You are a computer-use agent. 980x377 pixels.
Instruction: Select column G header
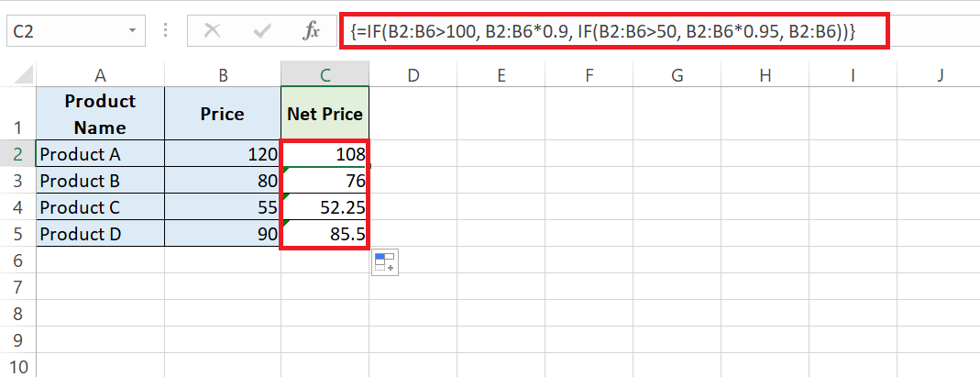[x=677, y=75]
